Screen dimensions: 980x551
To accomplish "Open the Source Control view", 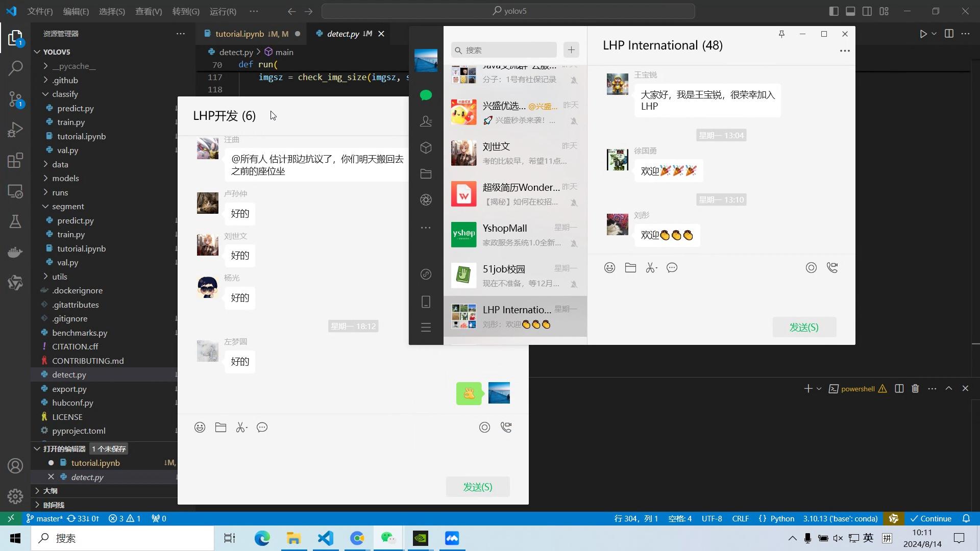I will coord(15,99).
